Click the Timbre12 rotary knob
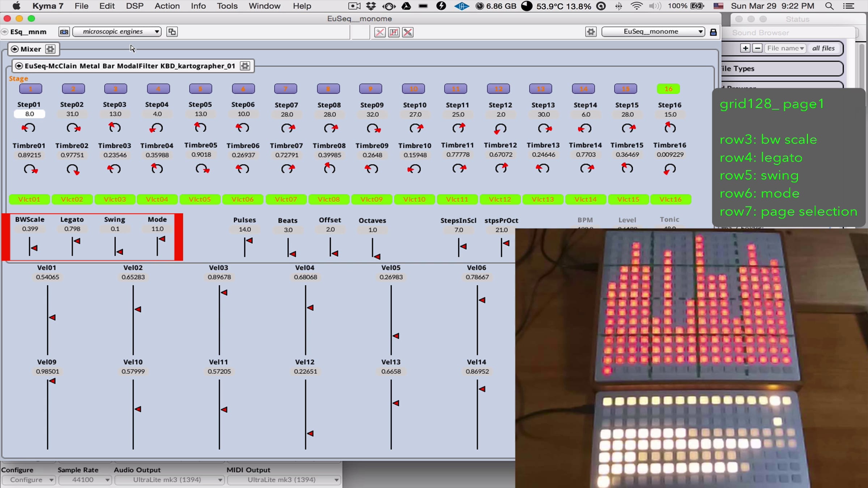 501,168
